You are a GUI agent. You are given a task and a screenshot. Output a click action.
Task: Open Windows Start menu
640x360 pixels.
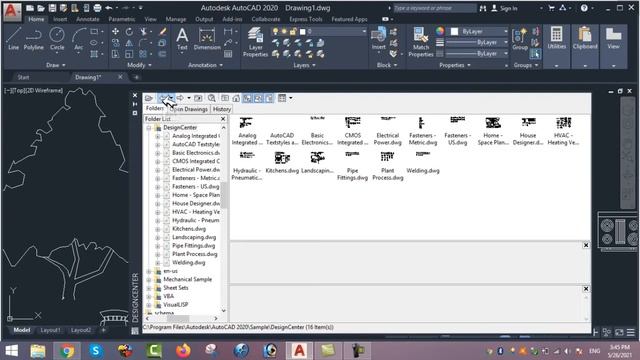click(x=11, y=351)
